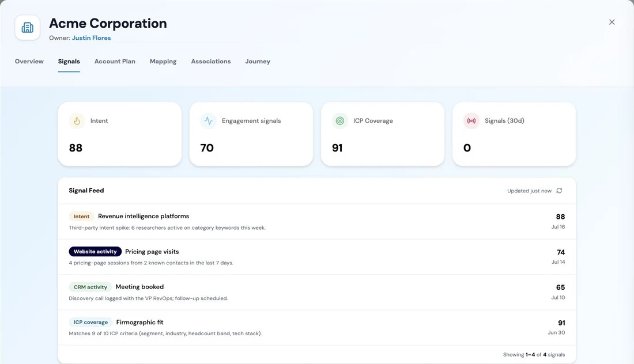Click the score 65 in Meeting booked row
This screenshot has height=364, width=634.
click(x=560, y=287)
